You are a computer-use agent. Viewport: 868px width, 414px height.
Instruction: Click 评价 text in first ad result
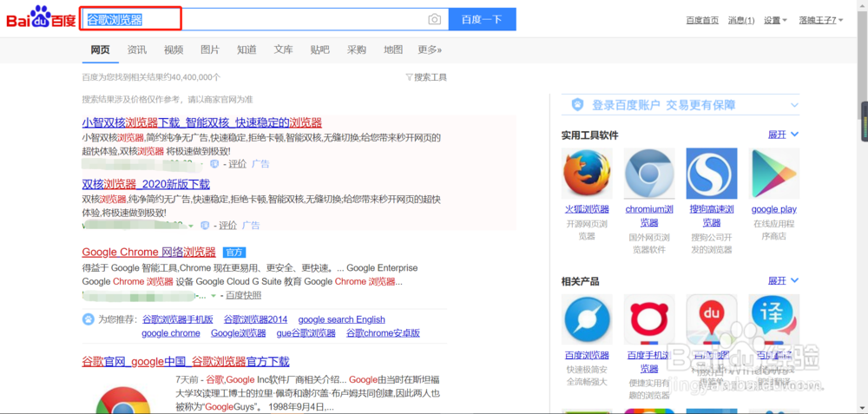(238, 164)
